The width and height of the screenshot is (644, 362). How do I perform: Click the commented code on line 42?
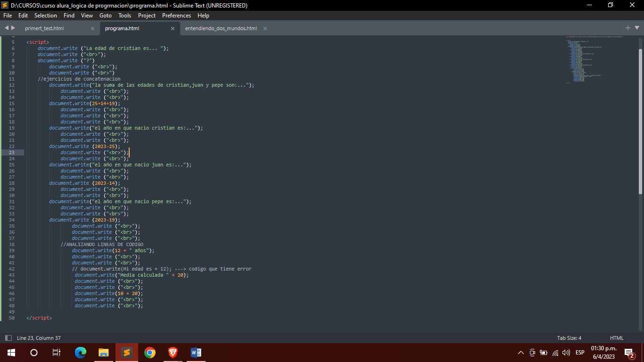(162, 269)
